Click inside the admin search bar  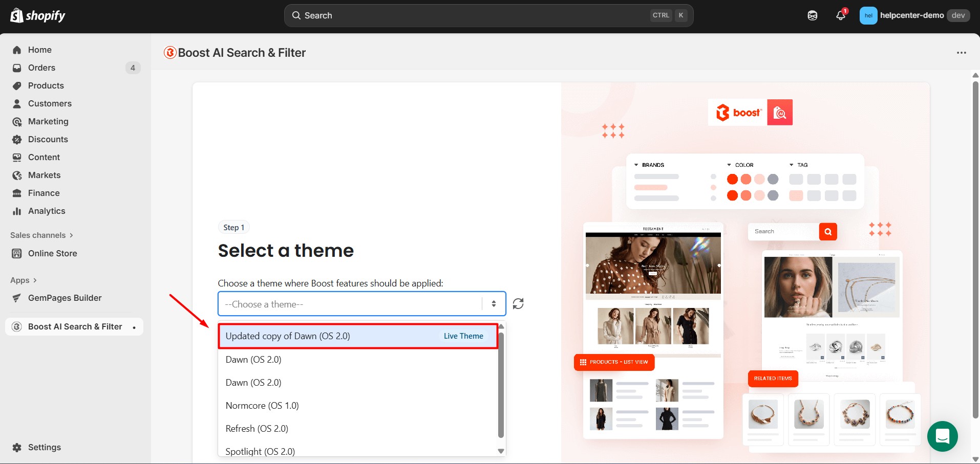pos(486,15)
